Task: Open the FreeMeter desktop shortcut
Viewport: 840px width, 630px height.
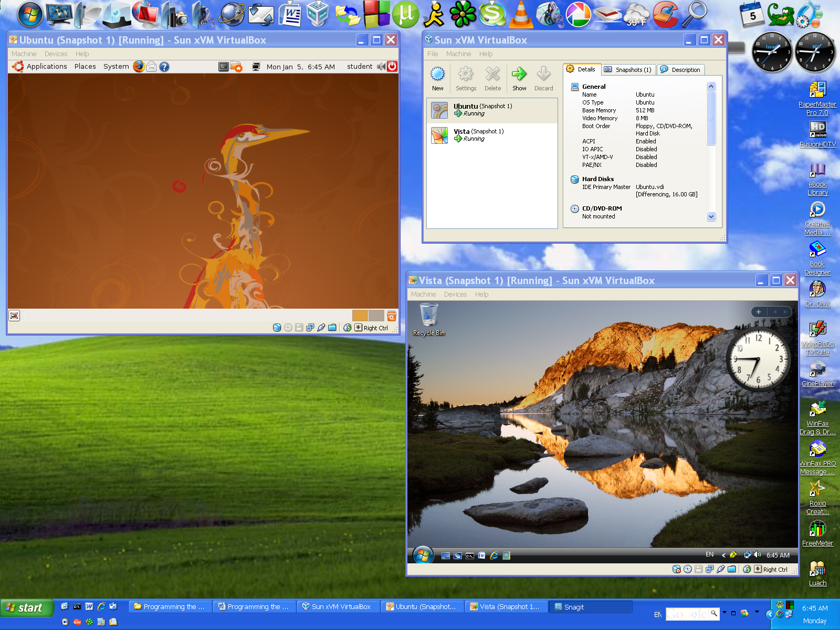Action: (x=817, y=533)
